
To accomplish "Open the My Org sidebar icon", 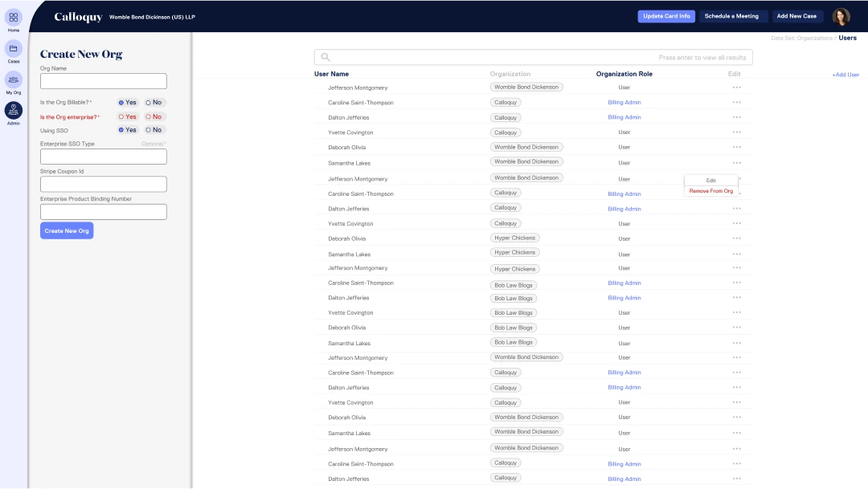I will pyautogui.click(x=14, y=79).
